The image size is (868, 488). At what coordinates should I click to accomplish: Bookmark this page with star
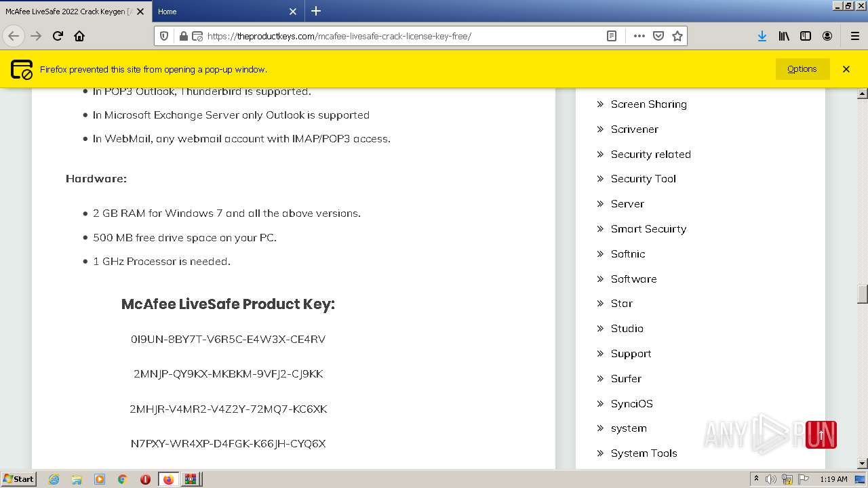(x=677, y=36)
